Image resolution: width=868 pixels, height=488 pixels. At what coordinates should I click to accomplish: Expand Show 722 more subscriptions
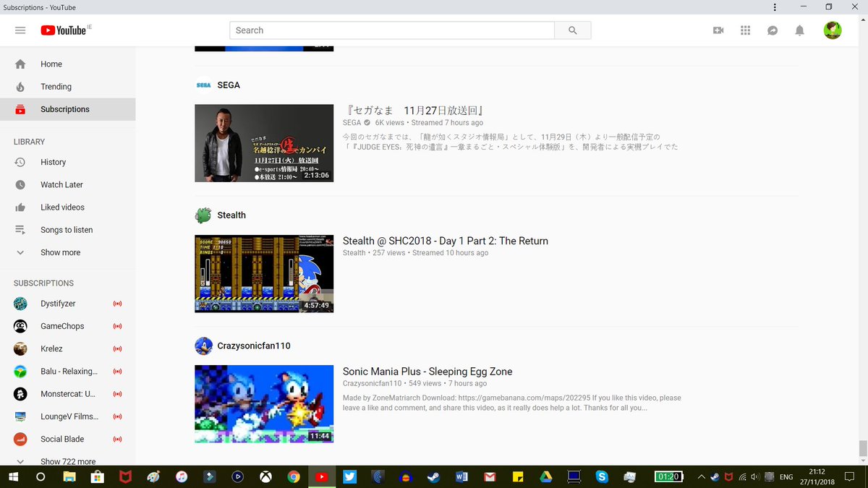pyautogui.click(x=67, y=461)
